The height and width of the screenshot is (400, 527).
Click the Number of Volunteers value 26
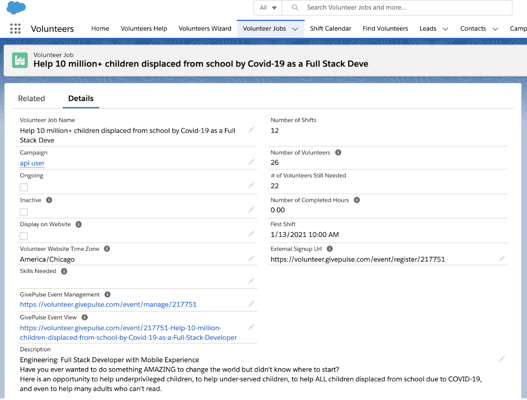(275, 163)
